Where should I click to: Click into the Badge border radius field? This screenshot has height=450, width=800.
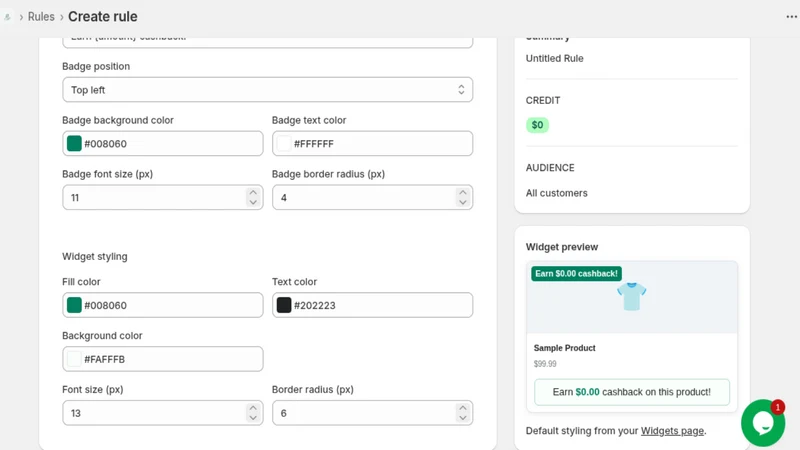tap(372, 197)
